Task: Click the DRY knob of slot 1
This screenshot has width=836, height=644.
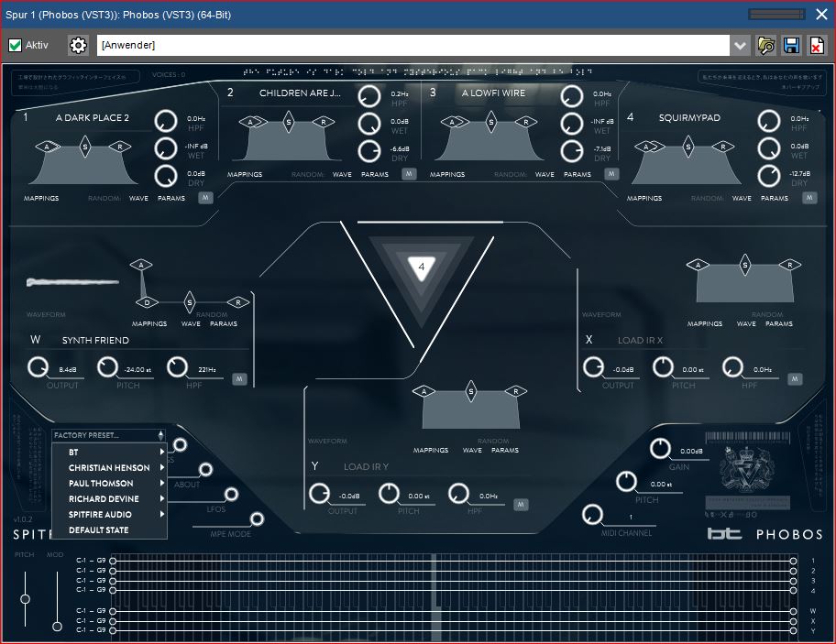Action: [x=166, y=176]
